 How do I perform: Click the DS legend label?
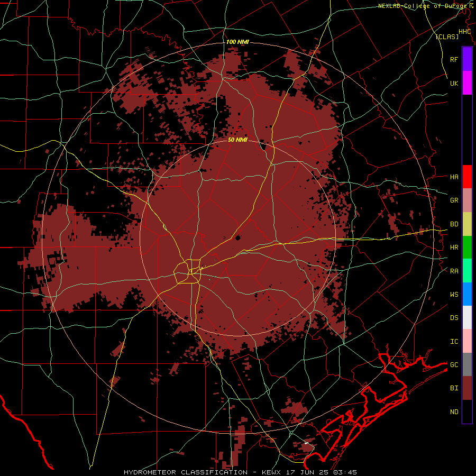point(454,317)
